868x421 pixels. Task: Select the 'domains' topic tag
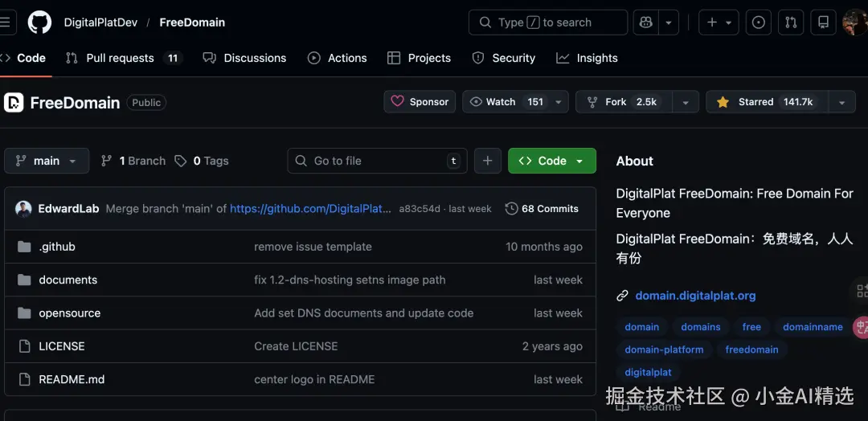(x=701, y=327)
